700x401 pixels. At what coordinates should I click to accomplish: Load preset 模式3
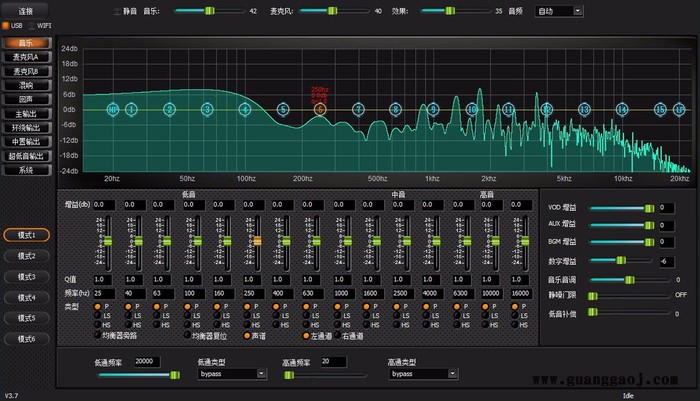(26, 277)
